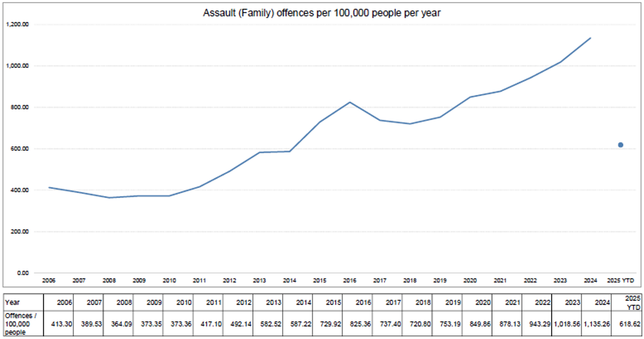Image resolution: width=644 pixels, height=339 pixels.
Task: Click the table cell showing 1,135.26
Action: click(596, 324)
